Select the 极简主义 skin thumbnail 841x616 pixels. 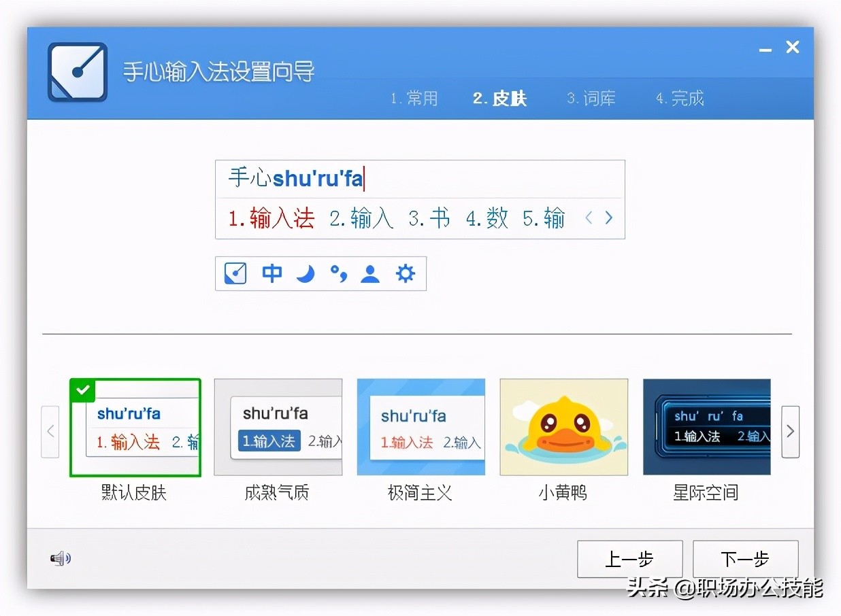pyautogui.click(x=421, y=427)
